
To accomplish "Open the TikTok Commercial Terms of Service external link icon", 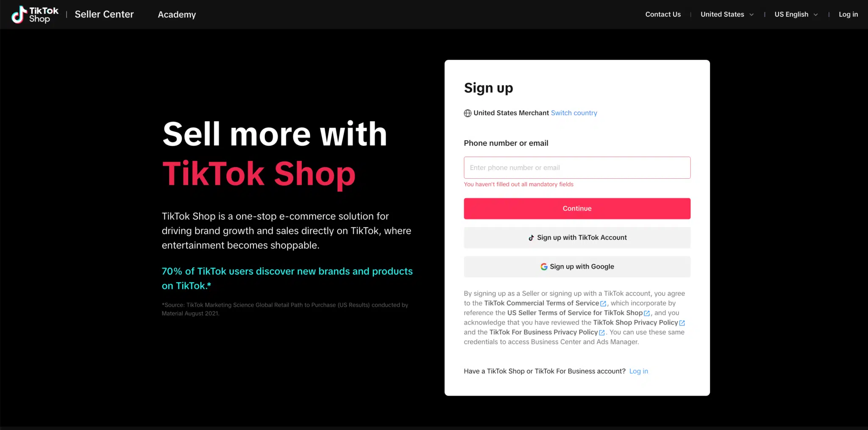I will (x=604, y=303).
